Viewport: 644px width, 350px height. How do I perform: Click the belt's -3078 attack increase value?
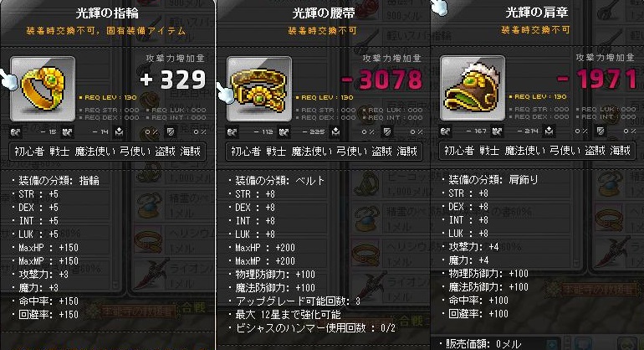coord(381,80)
